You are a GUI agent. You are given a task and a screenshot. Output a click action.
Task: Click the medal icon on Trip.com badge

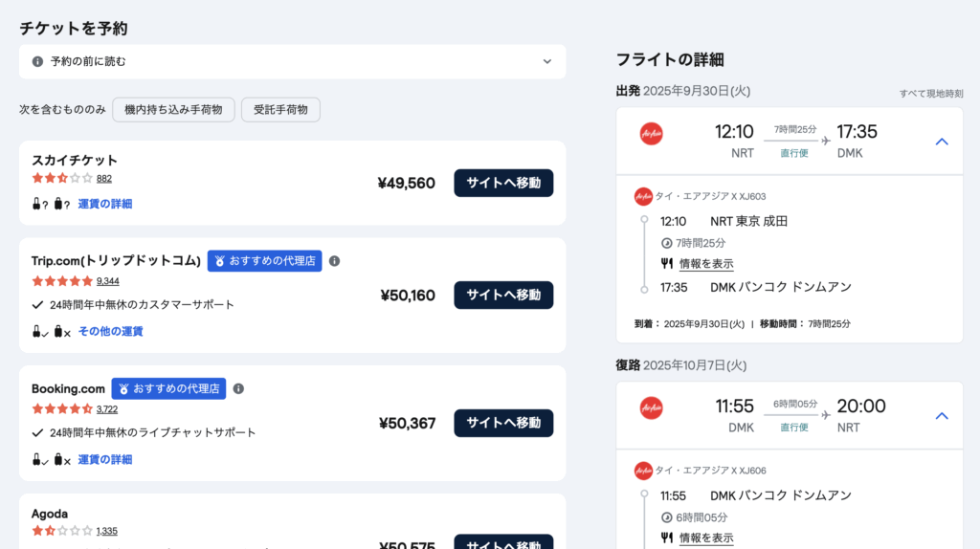click(x=219, y=261)
